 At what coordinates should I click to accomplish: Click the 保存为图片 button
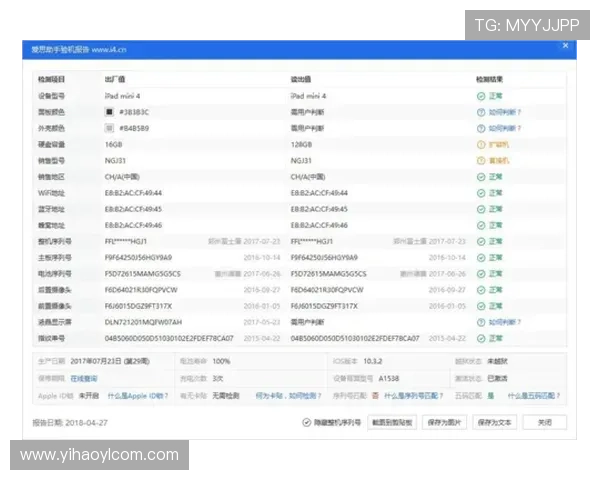(x=443, y=423)
